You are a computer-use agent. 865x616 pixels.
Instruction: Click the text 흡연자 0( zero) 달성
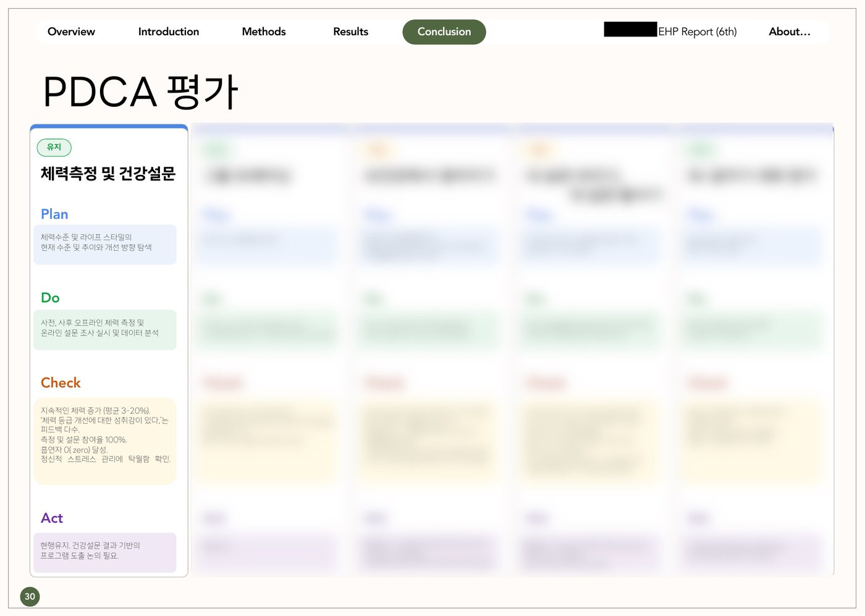(x=74, y=450)
